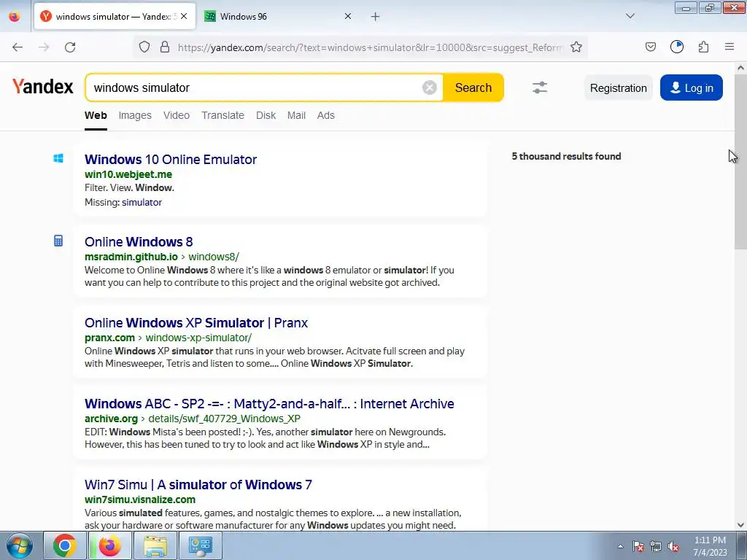747x560 pixels.
Task: Open the control panel taskbar icon
Action: tap(200, 545)
